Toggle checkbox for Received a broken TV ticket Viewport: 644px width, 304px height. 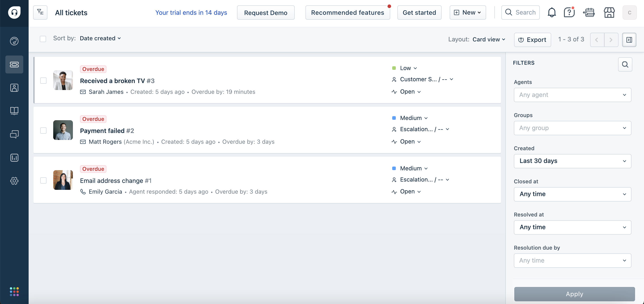point(43,81)
